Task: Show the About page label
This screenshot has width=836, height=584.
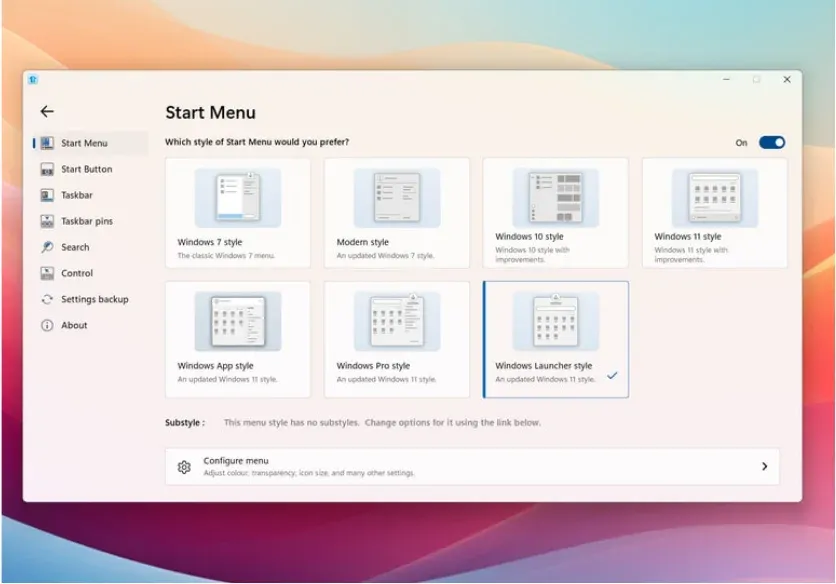Action: click(74, 325)
